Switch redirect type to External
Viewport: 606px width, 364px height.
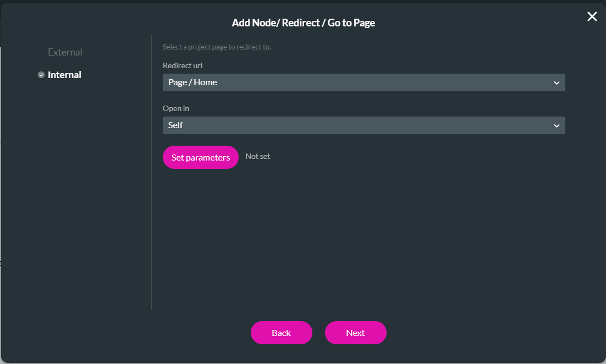(x=64, y=52)
